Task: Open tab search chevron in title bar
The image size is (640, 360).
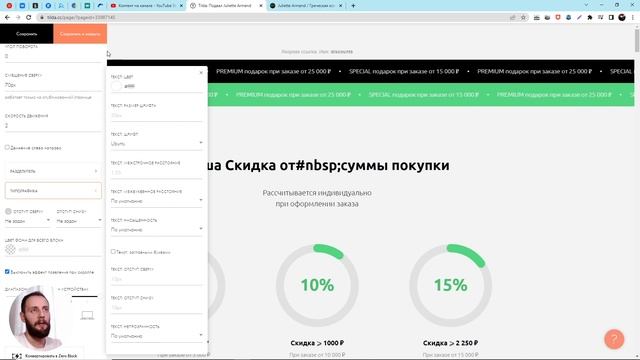Action: click(586, 5)
